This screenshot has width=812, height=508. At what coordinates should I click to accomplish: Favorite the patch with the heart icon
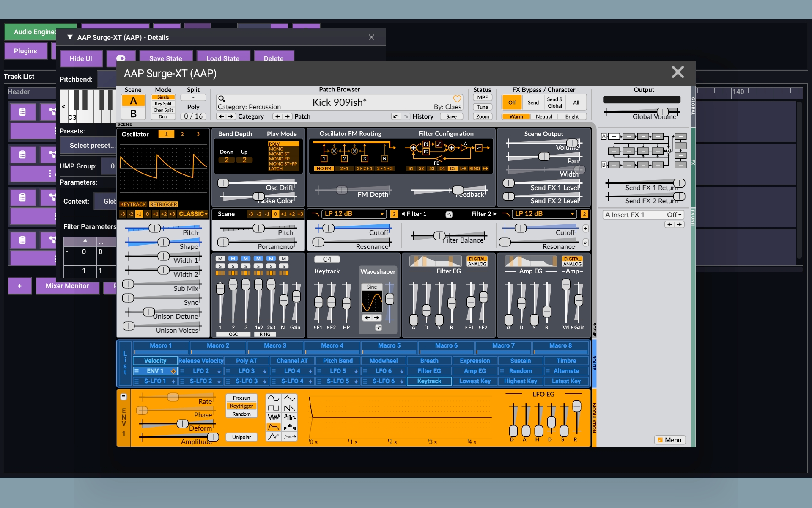(x=457, y=99)
